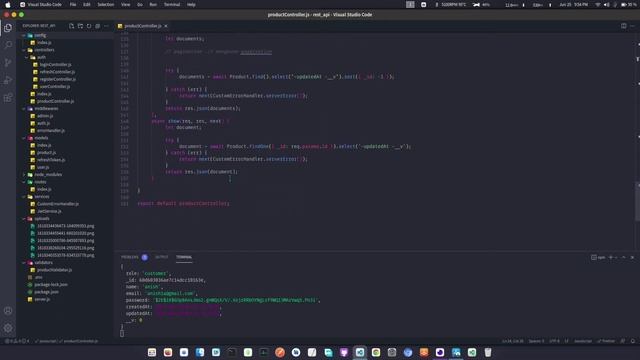Close the productController.js editor tab

[166, 26]
